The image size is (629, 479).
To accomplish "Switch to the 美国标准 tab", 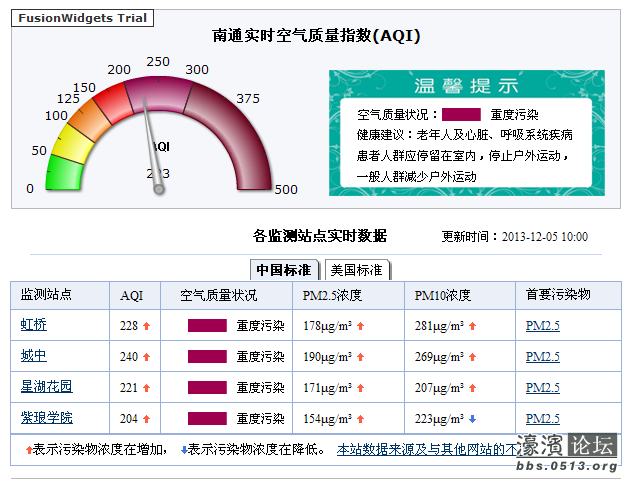I will 357,270.
